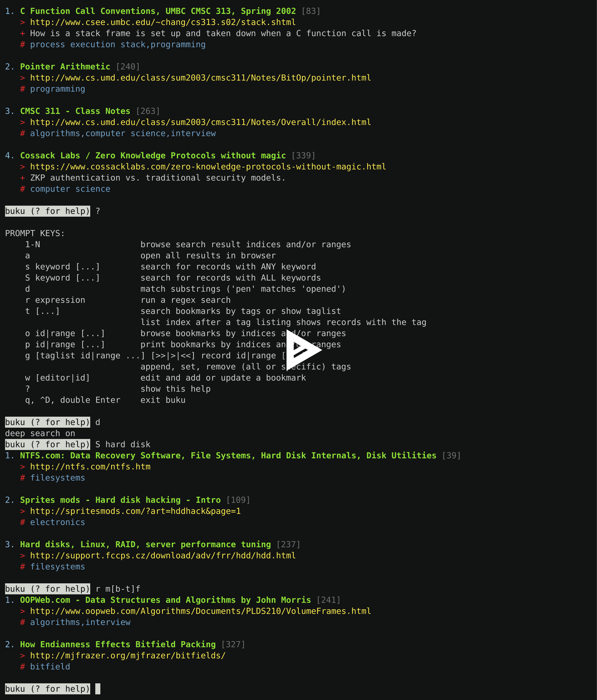The image size is (597, 700).
Task: Click the 'bitfield' tag text
Action: [50, 667]
